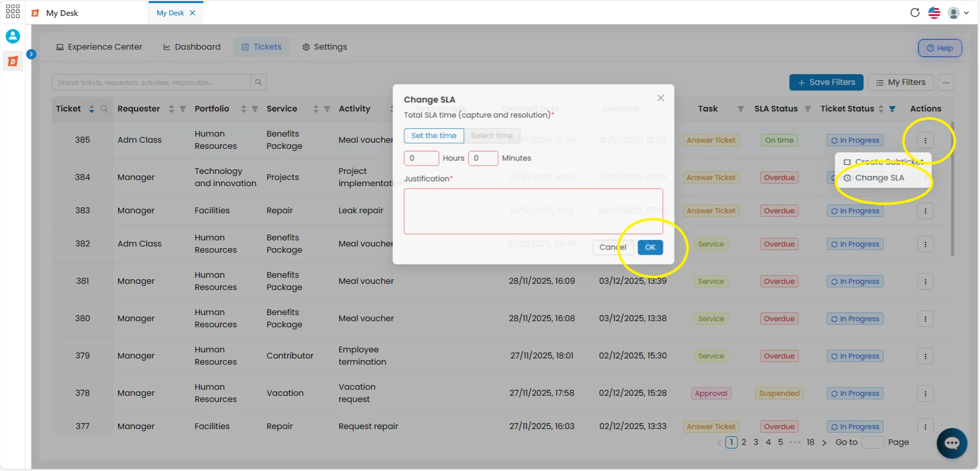The height and width of the screenshot is (471, 980).
Task: Choose Change SLA from the actions menu
Action: [x=884, y=178]
